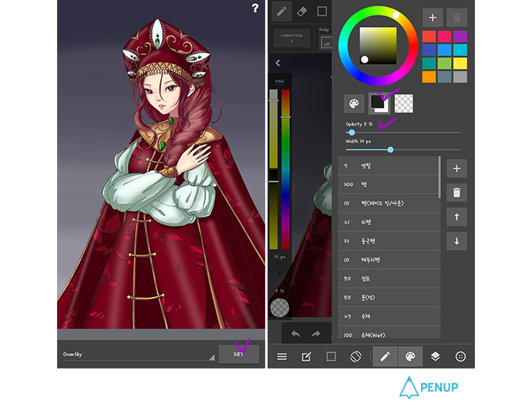Select the 에두리펜 brush row
Image resolution: width=532 pixels, height=407 pixels.
click(x=389, y=260)
